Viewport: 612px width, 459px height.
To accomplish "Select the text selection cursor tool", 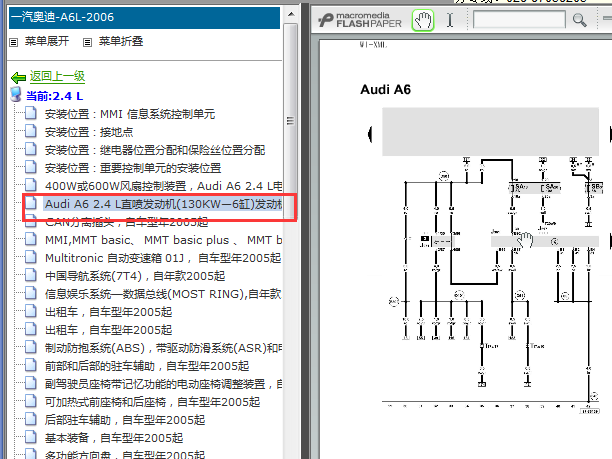I will pos(450,20).
